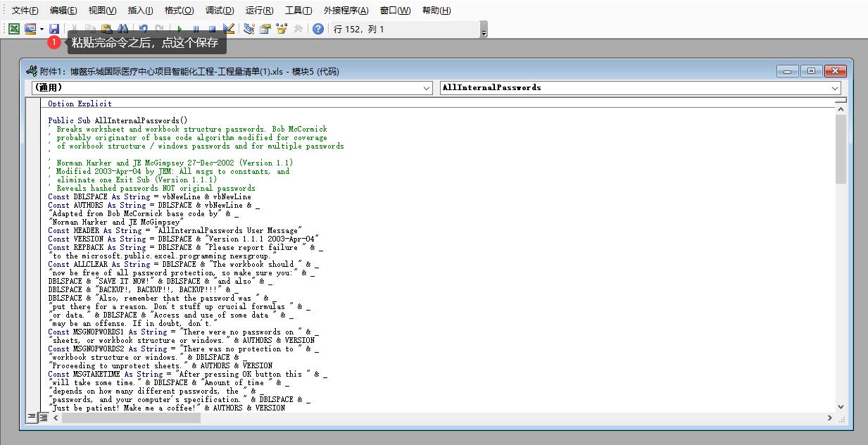Open the Object Browser icon
Screen dimensions: 868x445
pyautogui.click(x=282, y=29)
